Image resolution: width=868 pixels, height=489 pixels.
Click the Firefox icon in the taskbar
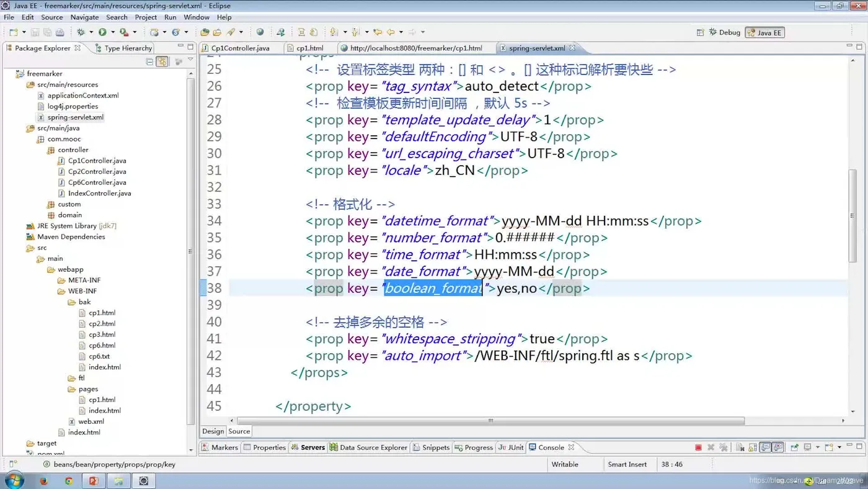pyautogui.click(x=43, y=481)
